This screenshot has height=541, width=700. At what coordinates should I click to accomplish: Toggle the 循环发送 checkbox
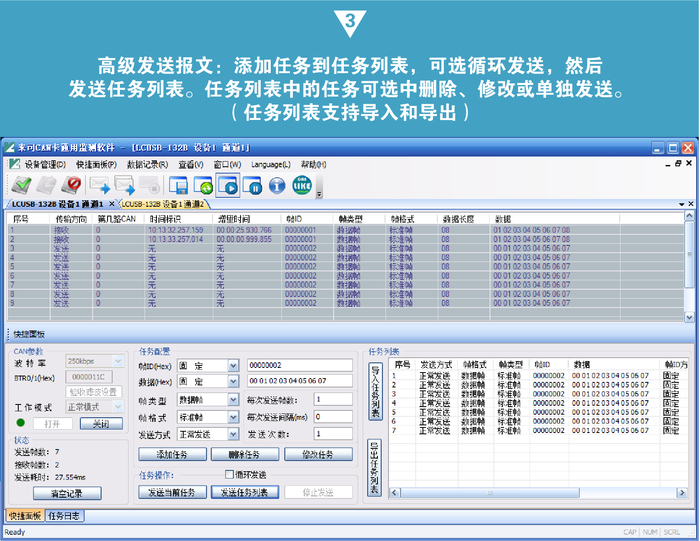pos(229,474)
